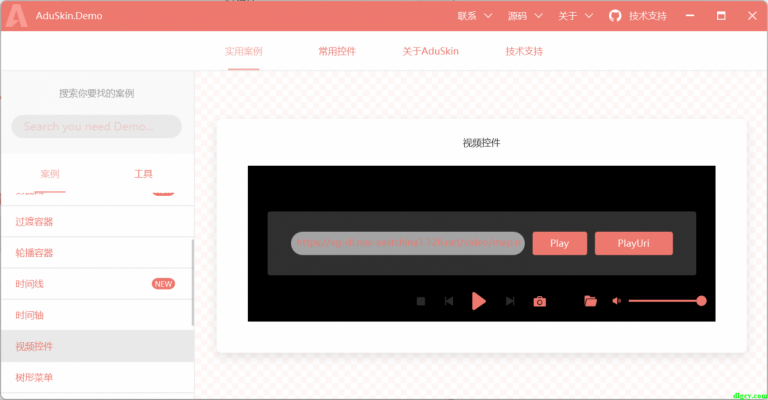Screen dimensions: 768x400
Task: Click the GitHub icon in title bar
Action: click(615, 16)
